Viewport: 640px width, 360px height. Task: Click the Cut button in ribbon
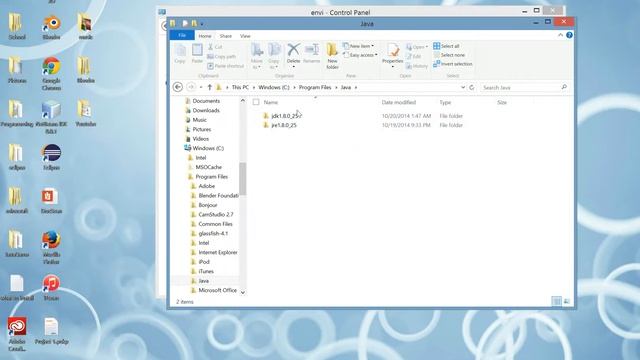[x=215, y=47]
